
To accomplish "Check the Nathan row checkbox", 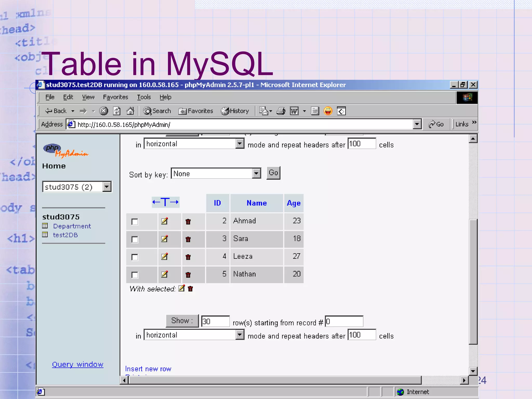I will tap(135, 275).
